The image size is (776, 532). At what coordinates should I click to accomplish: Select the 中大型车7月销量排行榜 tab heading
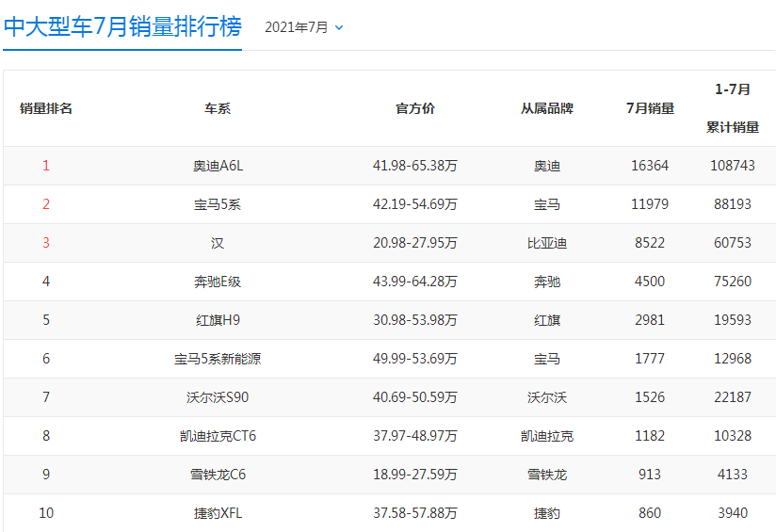point(122,26)
